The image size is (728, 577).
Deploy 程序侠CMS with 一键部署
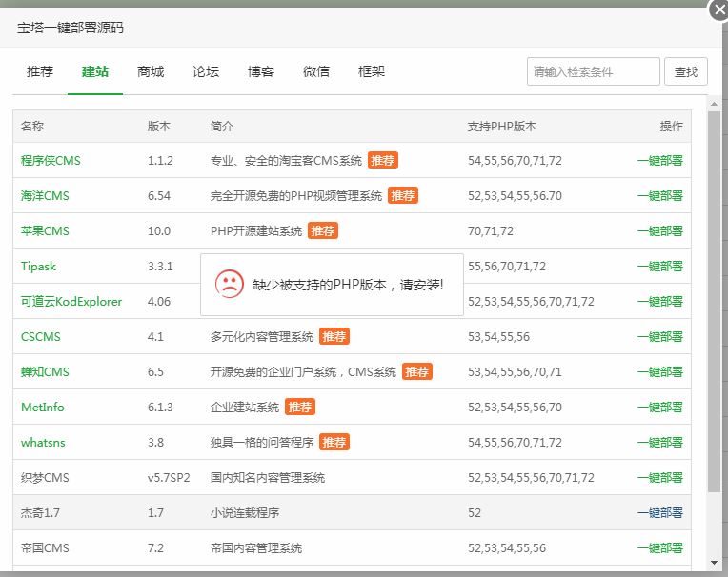point(659,161)
